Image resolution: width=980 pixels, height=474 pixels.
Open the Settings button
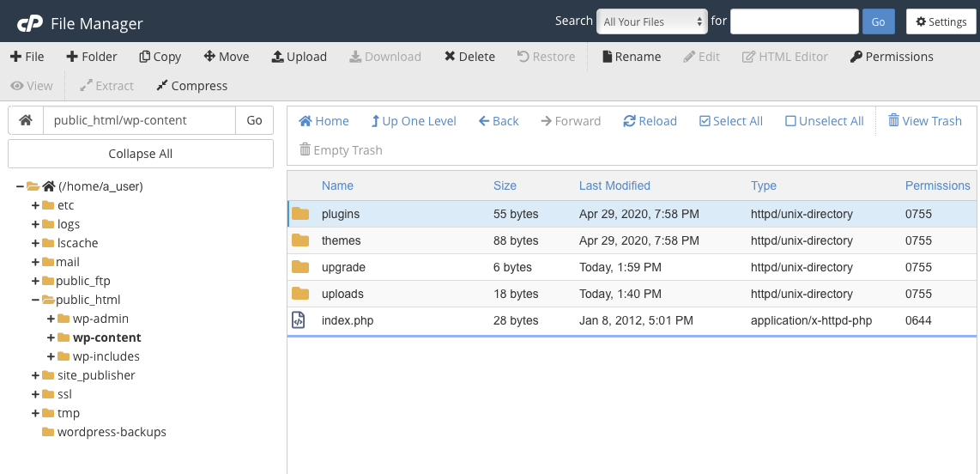pos(941,21)
